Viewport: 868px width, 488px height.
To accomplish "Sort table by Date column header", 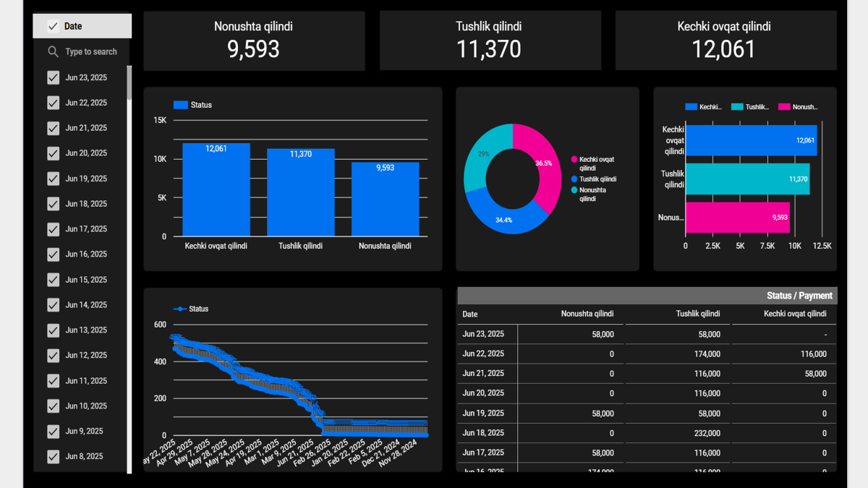I will coord(470,314).
